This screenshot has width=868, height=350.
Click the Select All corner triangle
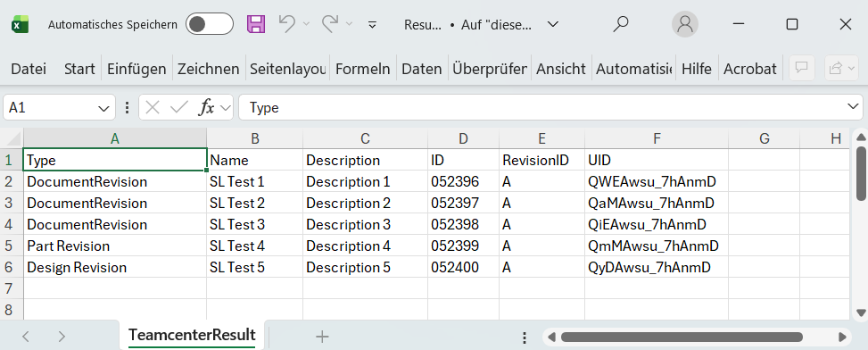click(12, 138)
